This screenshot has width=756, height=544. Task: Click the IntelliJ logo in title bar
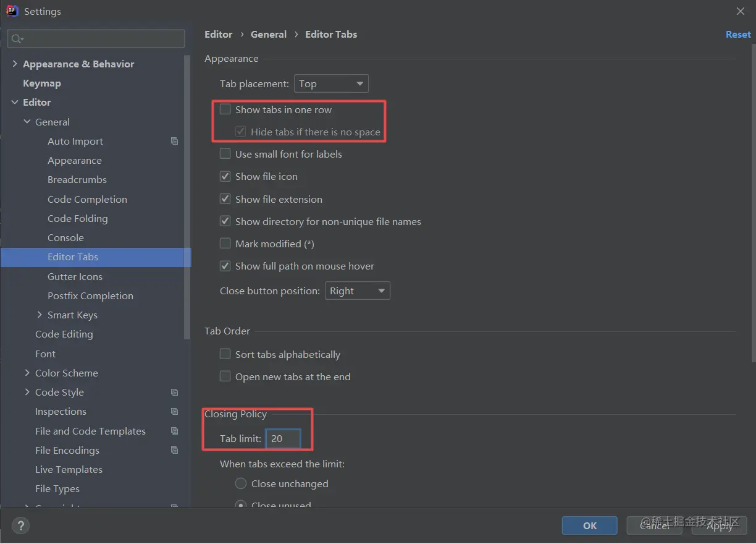coord(12,11)
